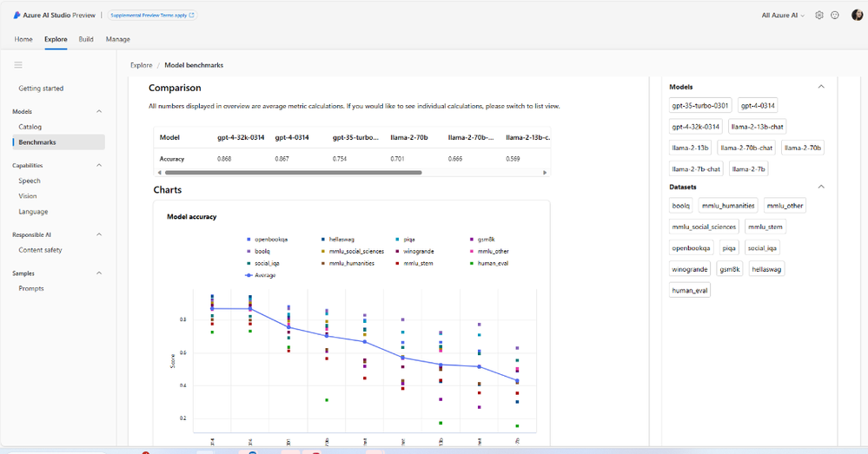Select llama-2-7b model chip
Screen dimensions: 868x454
pyautogui.click(x=748, y=169)
